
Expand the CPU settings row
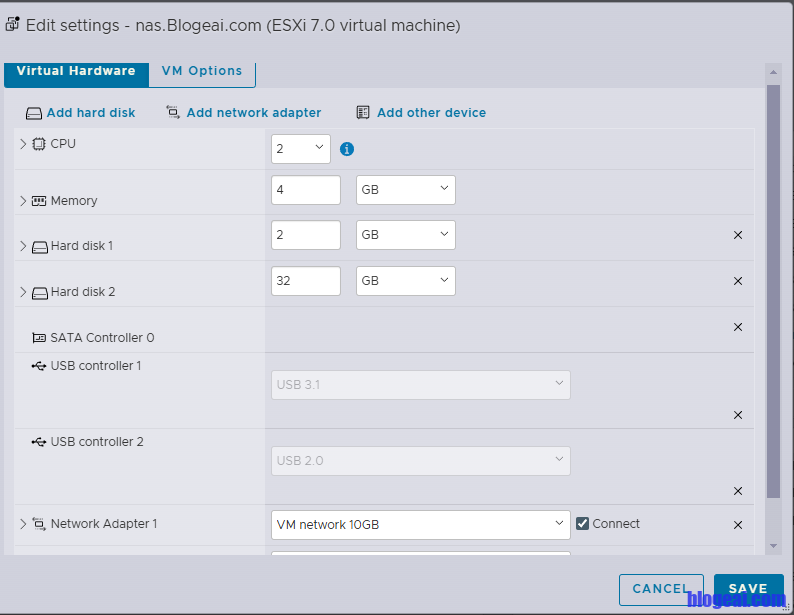click(x=23, y=144)
